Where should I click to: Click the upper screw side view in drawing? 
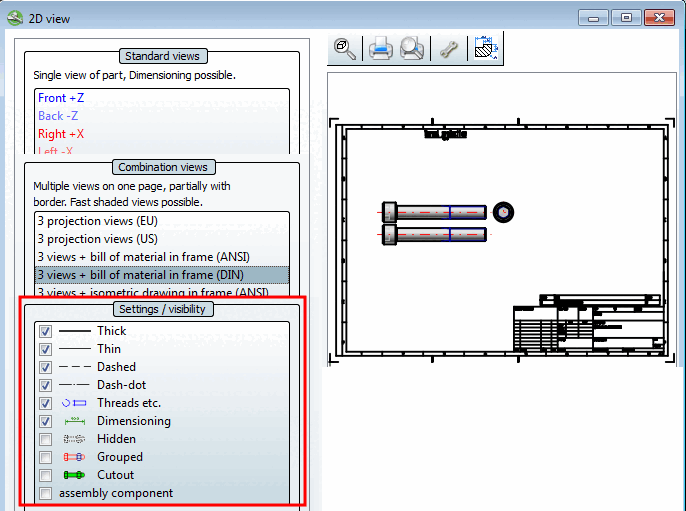coord(434,212)
